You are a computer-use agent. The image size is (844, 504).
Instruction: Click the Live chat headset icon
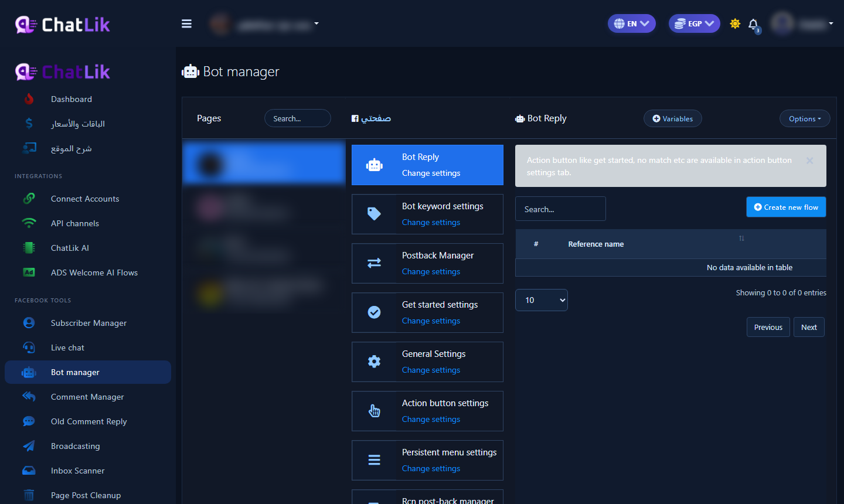click(29, 348)
